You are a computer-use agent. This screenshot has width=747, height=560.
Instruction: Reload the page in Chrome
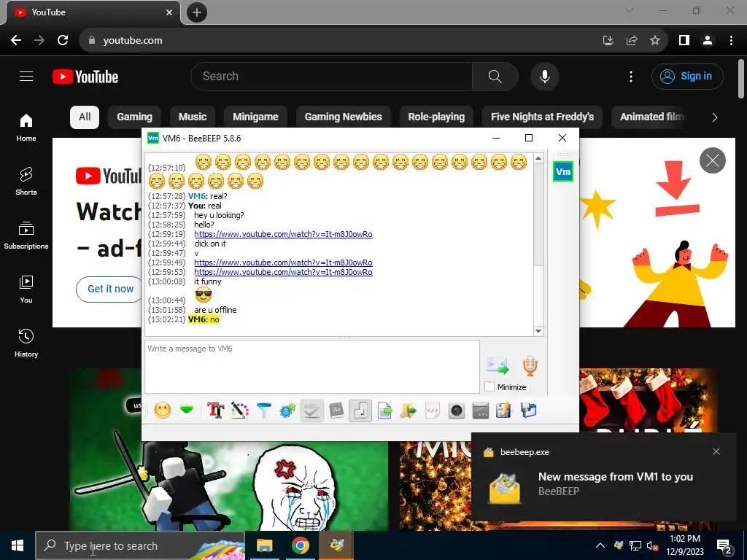pos(63,41)
